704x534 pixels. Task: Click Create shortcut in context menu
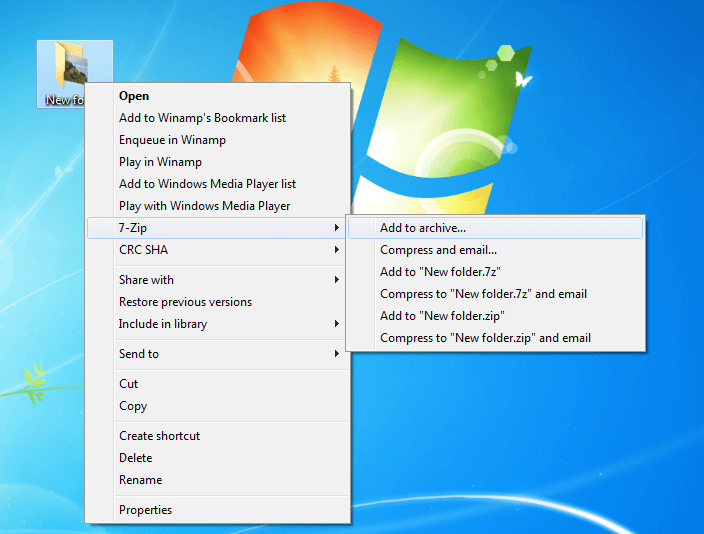pos(159,436)
